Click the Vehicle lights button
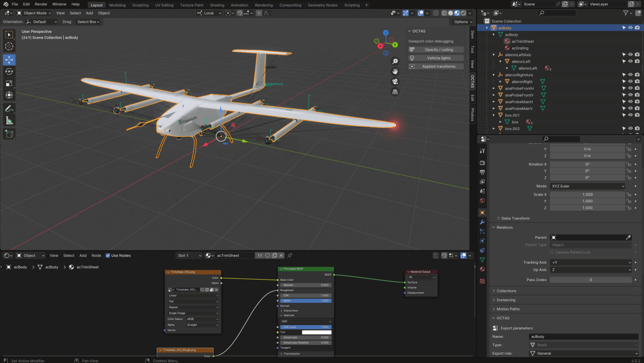Image resolution: width=644 pixels, height=363 pixels. 439,58
